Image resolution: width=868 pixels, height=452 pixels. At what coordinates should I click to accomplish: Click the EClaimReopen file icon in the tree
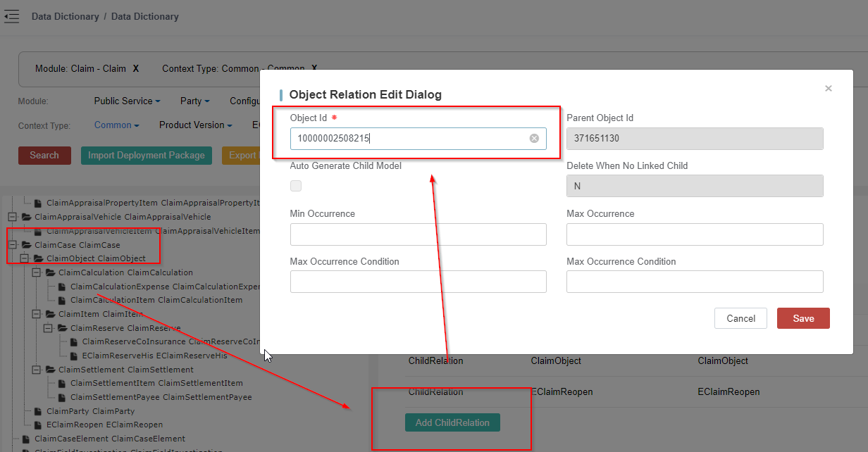[39, 425]
